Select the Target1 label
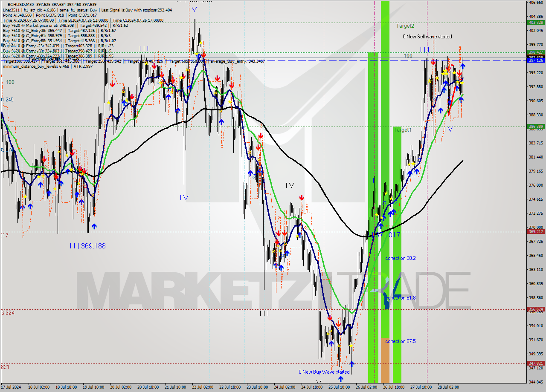The image size is (546, 392). 402,130
